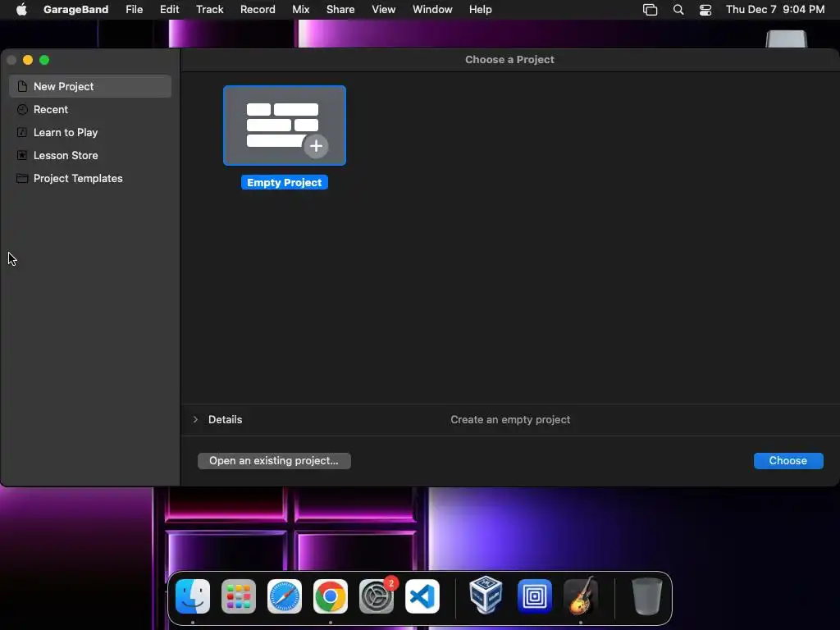Open the GarageBand app menu
The width and height of the screenshot is (840, 630).
(76, 10)
